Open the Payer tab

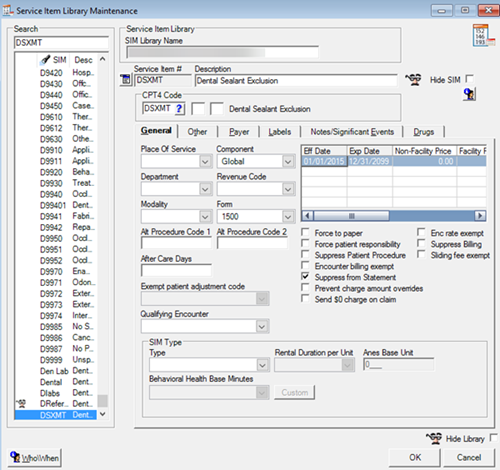[x=239, y=132]
